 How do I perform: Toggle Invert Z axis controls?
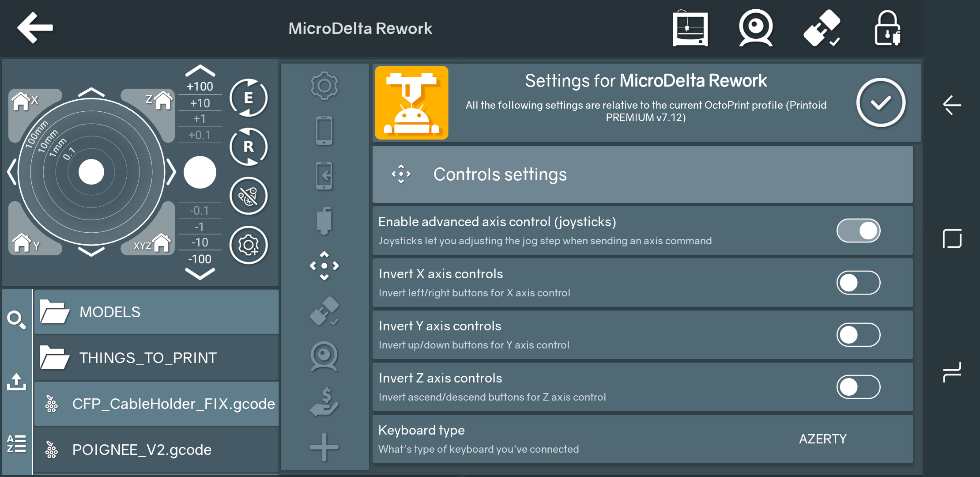pos(858,387)
